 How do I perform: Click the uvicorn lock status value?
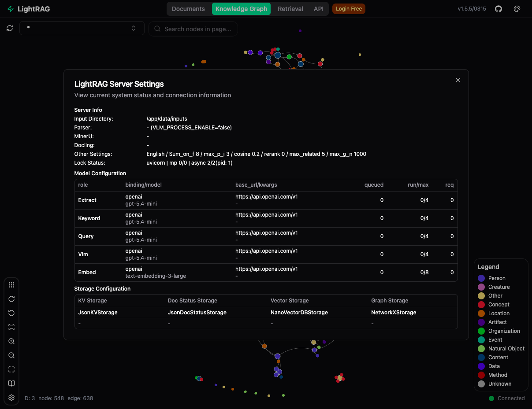[x=190, y=163]
